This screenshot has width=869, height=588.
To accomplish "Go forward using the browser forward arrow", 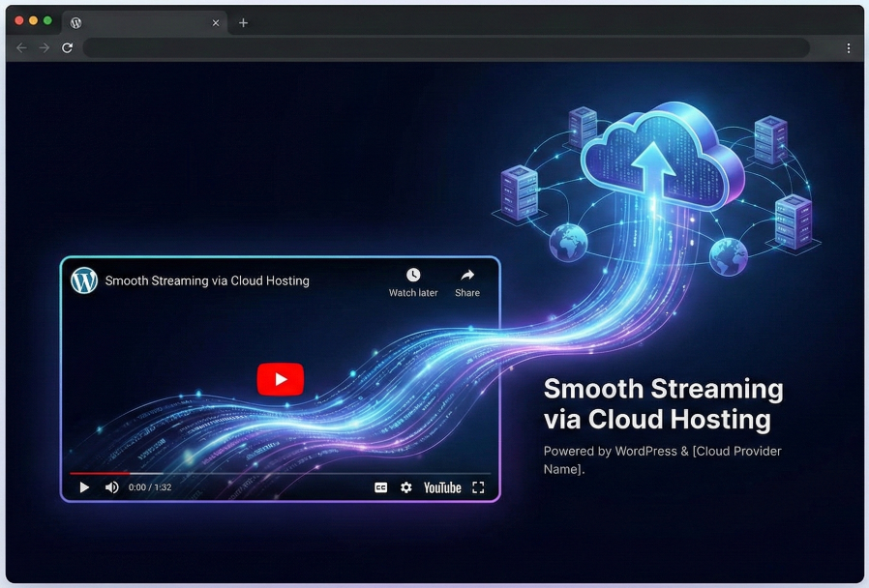I will pos(44,47).
